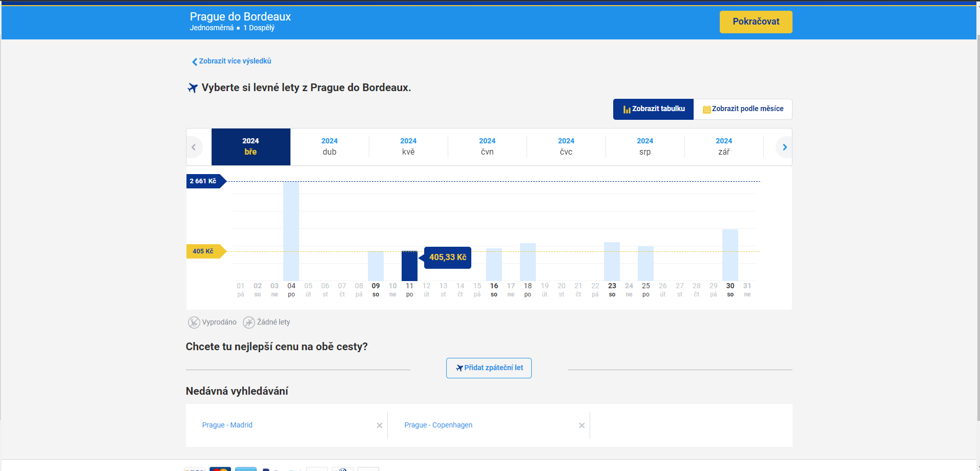The width and height of the screenshot is (980, 471).
Task: Pick the fare bar for 09 so
Action: pyautogui.click(x=376, y=266)
